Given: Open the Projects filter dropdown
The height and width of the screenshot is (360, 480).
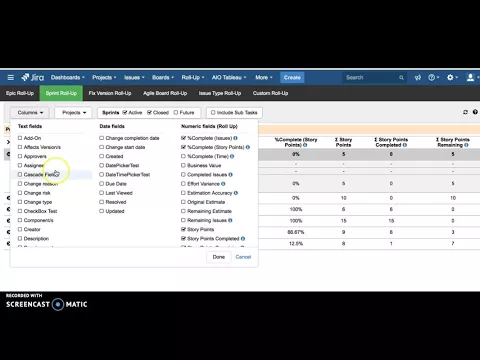Looking at the screenshot, I should (x=74, y=113).
